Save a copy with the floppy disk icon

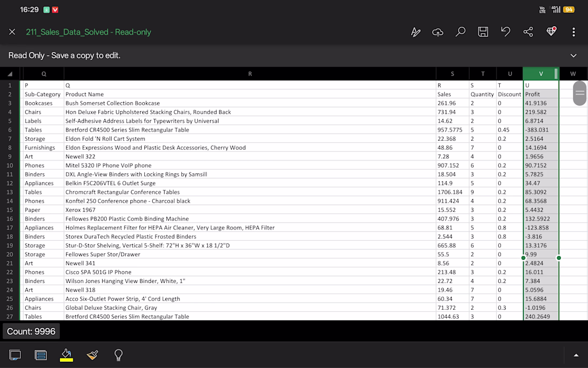[483, 32]
